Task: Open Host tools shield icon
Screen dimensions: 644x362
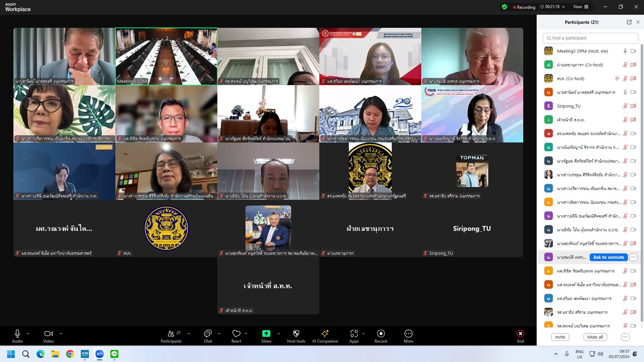Action: coord(296,336)
